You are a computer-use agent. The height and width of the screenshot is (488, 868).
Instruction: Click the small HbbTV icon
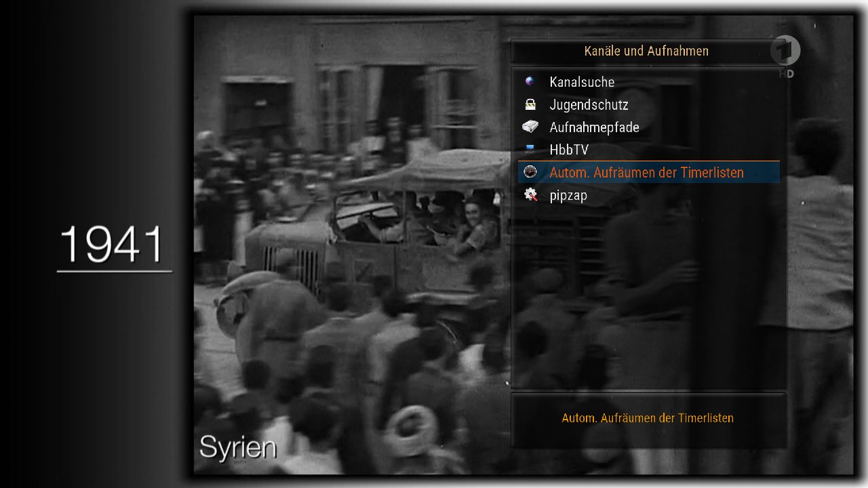pyautogui.click(x=530, y=149)
